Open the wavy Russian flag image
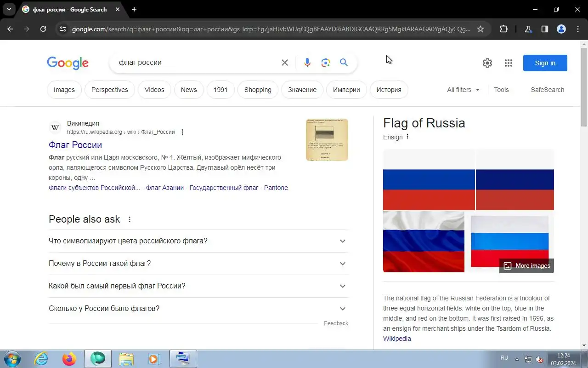Image resolution: width=588 pixels, height=368 pixels. tap(424, 241)
